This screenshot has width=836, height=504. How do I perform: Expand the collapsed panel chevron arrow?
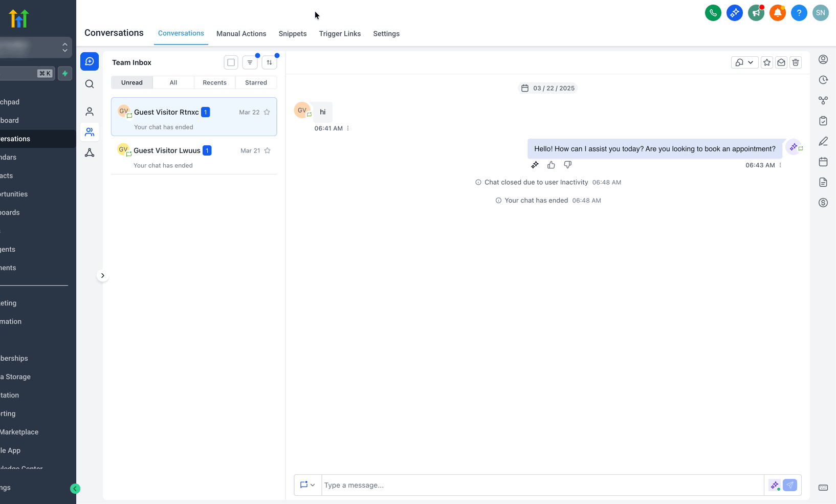coord(102,276)
